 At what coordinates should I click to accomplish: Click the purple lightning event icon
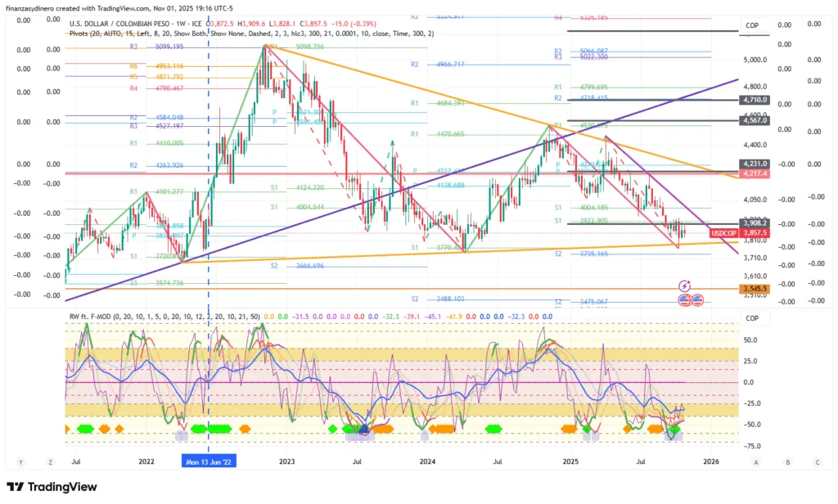tap(686, 286)
